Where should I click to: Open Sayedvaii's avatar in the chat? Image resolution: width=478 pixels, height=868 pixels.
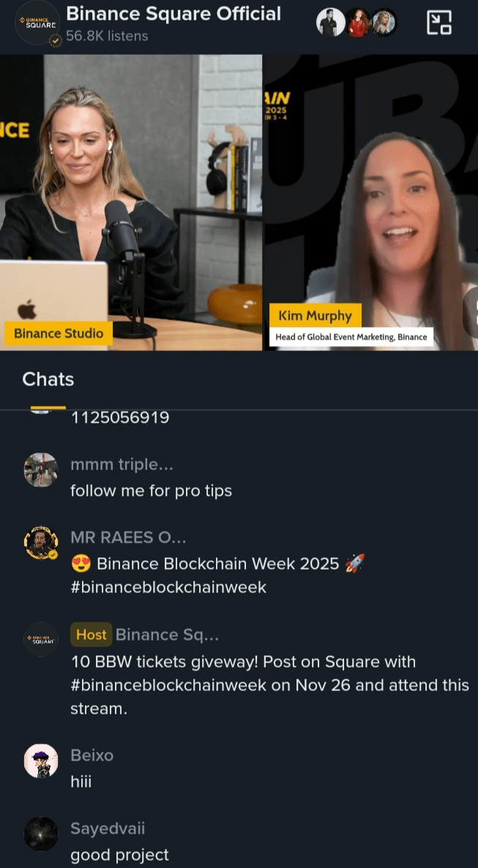[x=41, y=834]
